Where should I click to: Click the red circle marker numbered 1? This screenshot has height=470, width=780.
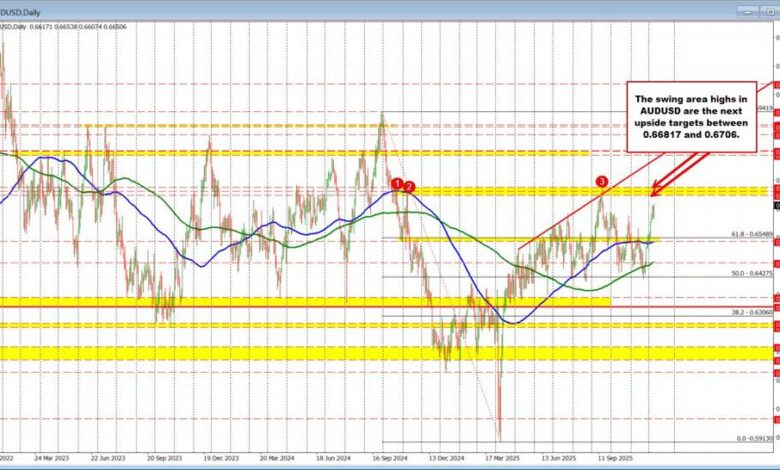(x=398, y=184)
